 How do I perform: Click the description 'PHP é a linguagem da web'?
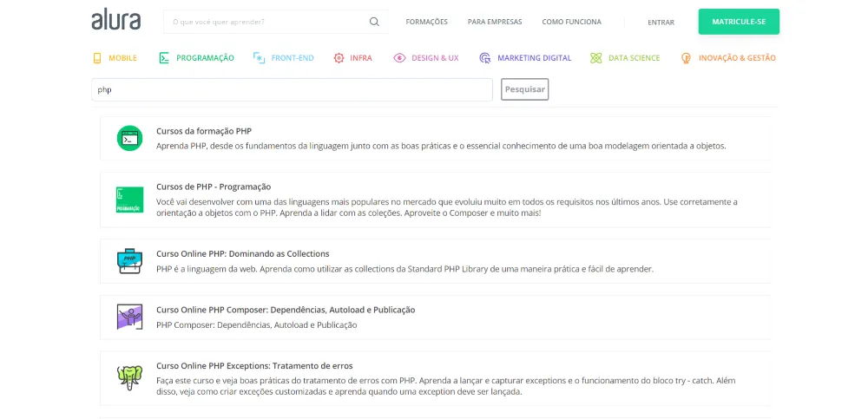404,269
